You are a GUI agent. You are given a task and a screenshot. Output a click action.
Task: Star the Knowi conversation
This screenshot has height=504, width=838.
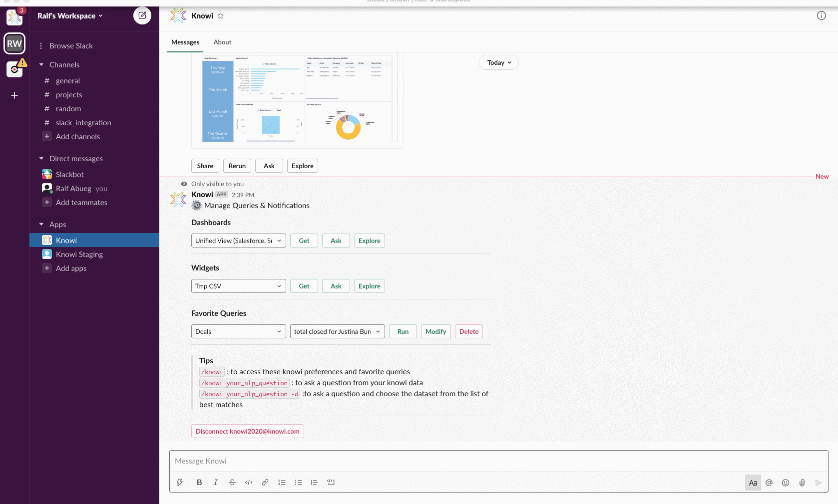pos(220,16)
